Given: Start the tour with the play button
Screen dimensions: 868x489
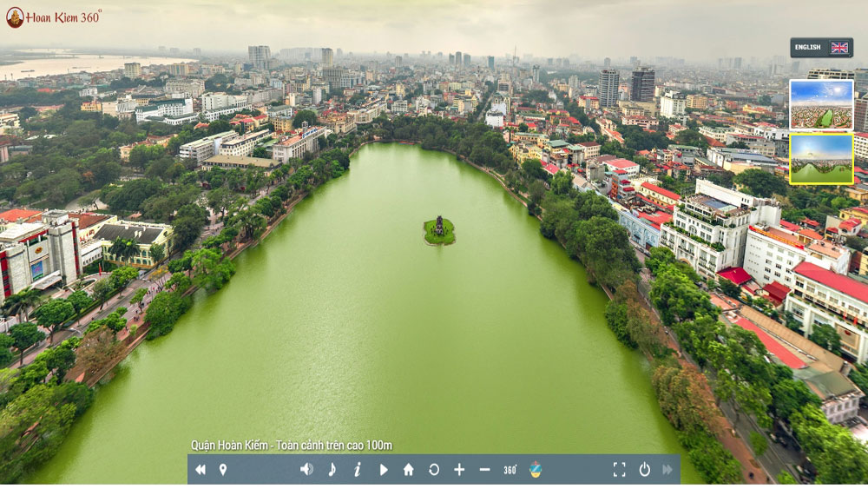Looking at the screenshot, I should [x=383, y=470].
